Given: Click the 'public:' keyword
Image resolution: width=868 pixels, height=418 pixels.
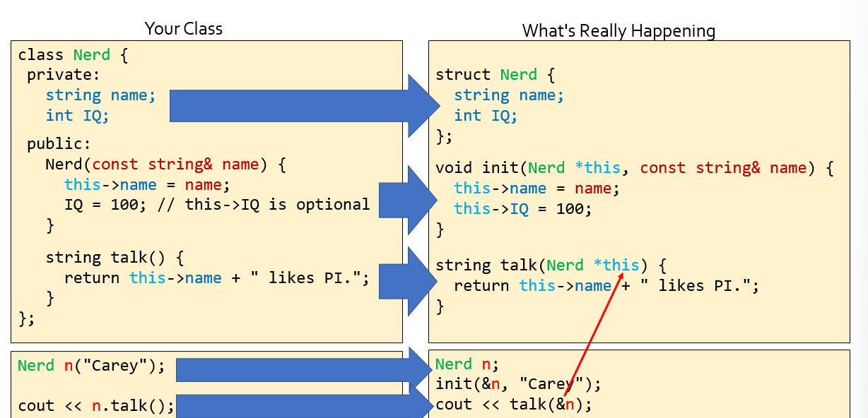Looking at the screenshot, I should coord(59,145).
